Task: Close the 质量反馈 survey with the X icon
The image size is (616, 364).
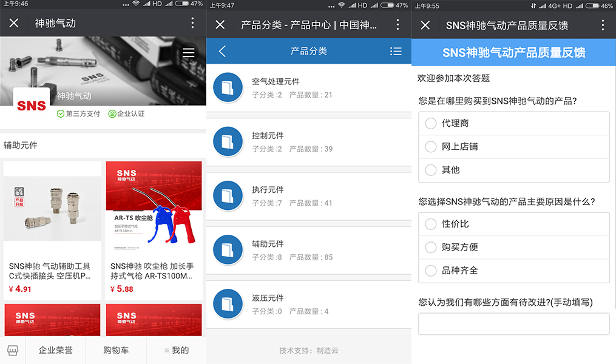Action: [425, 25]
